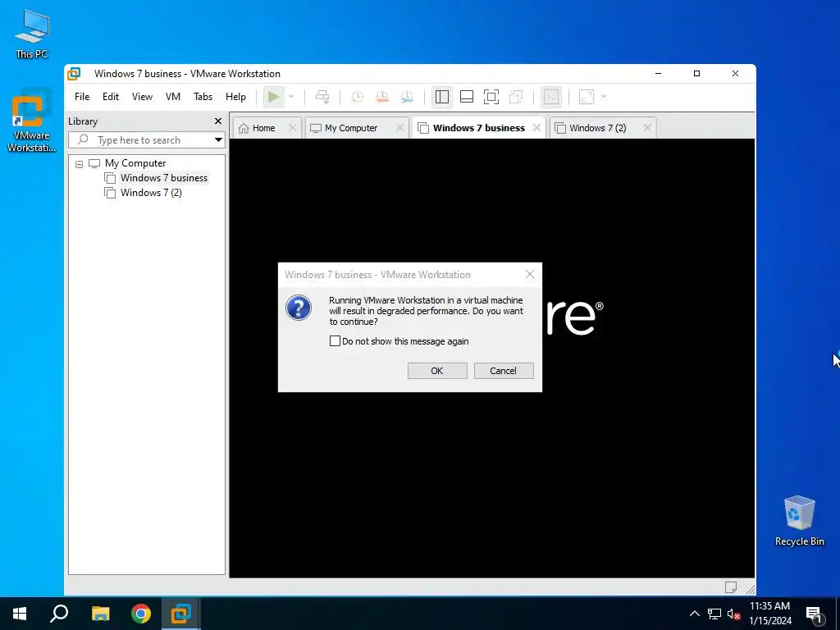Click the VMware Workstation desktop shortcut
Screen dimensions: 840x630
[32, 121]
